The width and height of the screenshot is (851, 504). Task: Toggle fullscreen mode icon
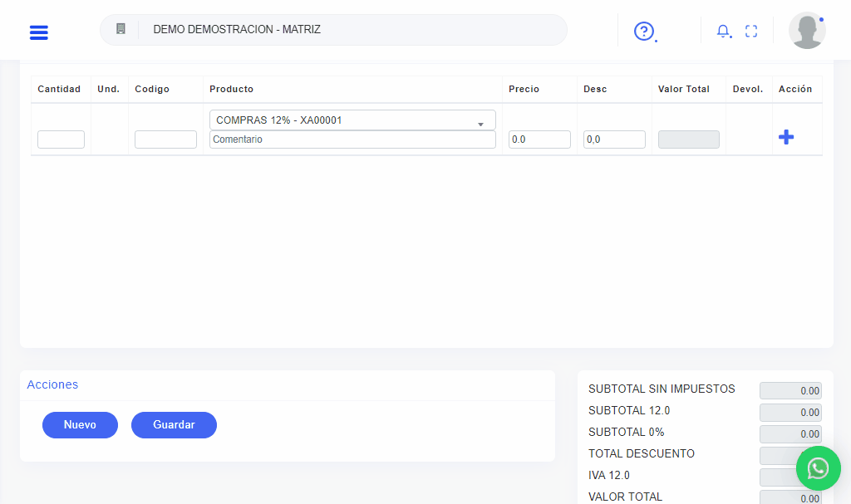click(751, 31)
